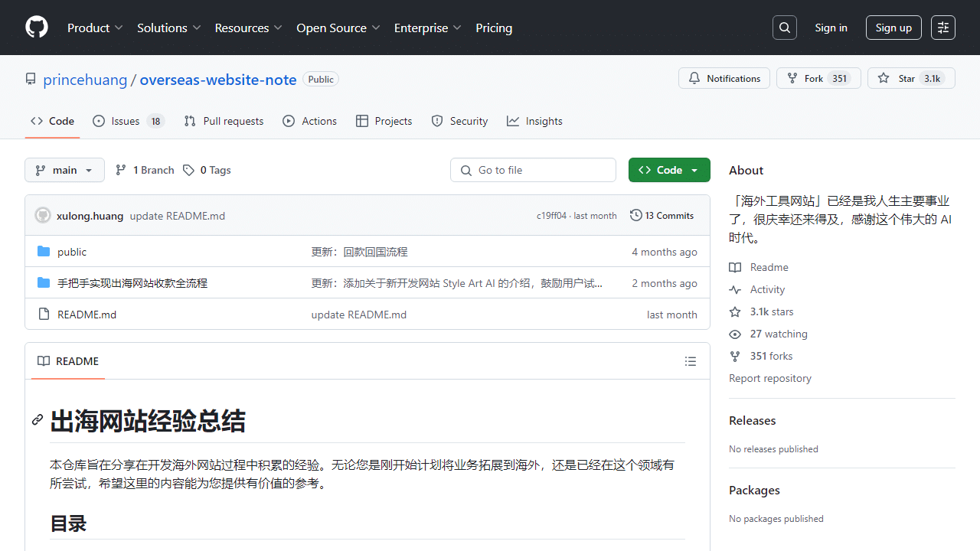
Task: Open the 1 Branch link
Action: click(x=145, y=170)
